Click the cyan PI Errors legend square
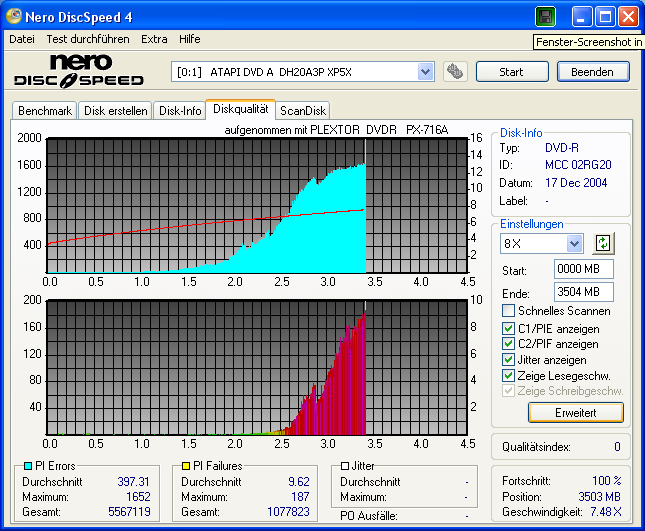Image resolution: width=645 pixels, height=531 pixels. point(26,466)
